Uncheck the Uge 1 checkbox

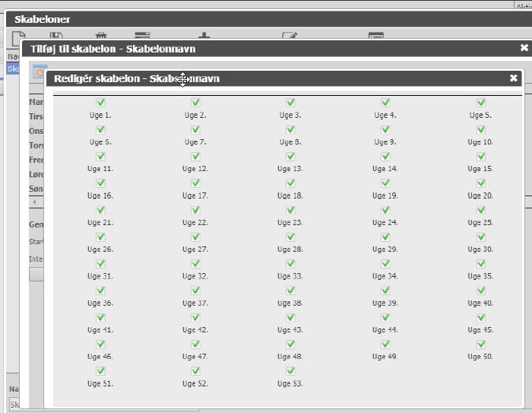100,103
